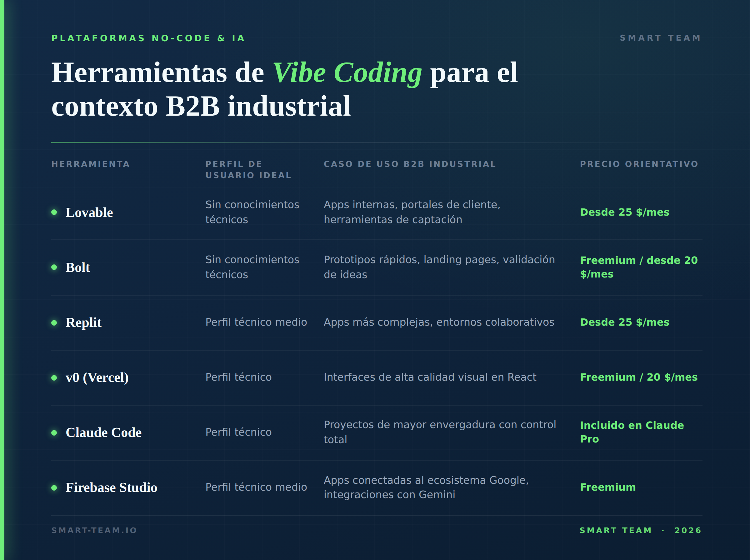Click v0 (Vercel)'s 'Perfil técnico' cell
Viewport: 750px width, 560px height.
click(238, 377)
